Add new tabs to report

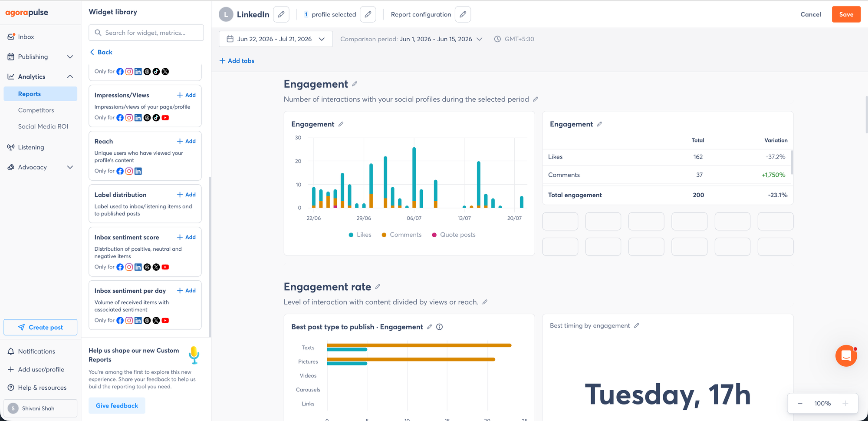pos(237,61)
